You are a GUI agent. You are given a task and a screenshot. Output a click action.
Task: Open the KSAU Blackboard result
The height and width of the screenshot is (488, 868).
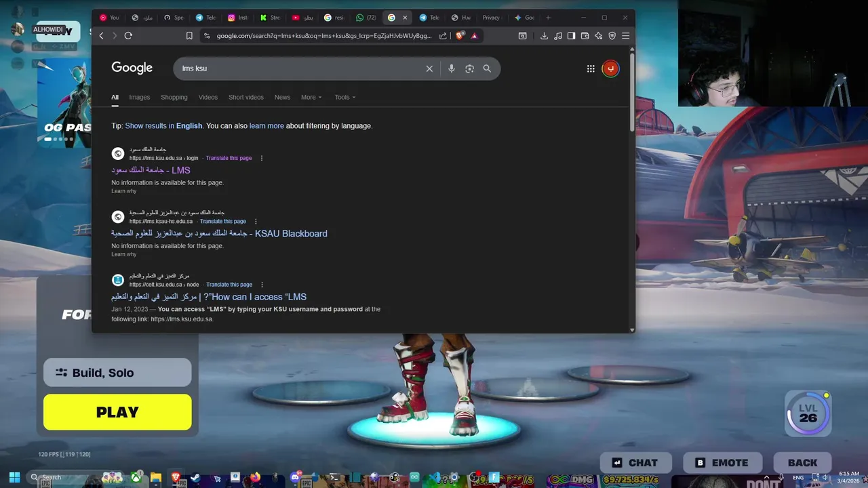pyautogui.click(x=219, y=233)
